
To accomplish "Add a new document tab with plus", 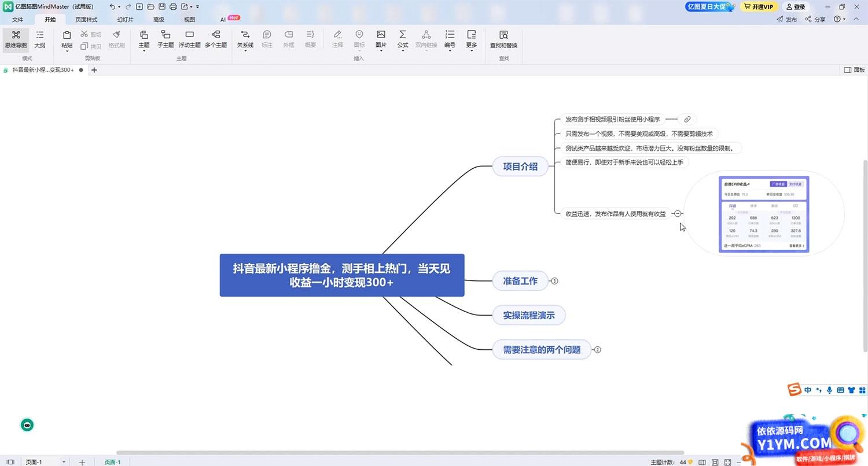I will tap(94, 70).
